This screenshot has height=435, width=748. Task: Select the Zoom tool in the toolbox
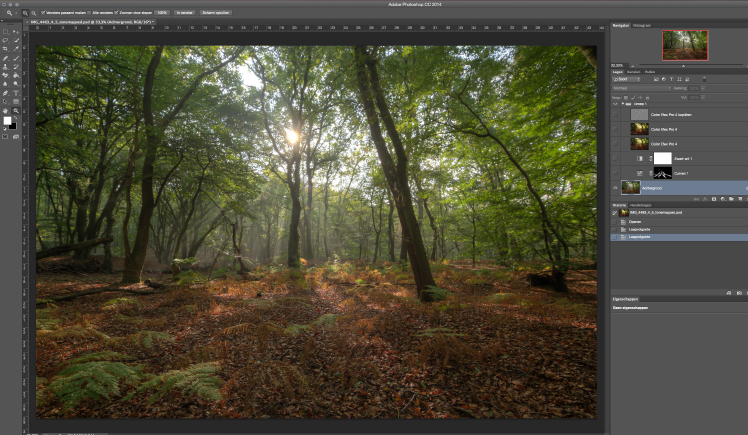coord(16,110)
